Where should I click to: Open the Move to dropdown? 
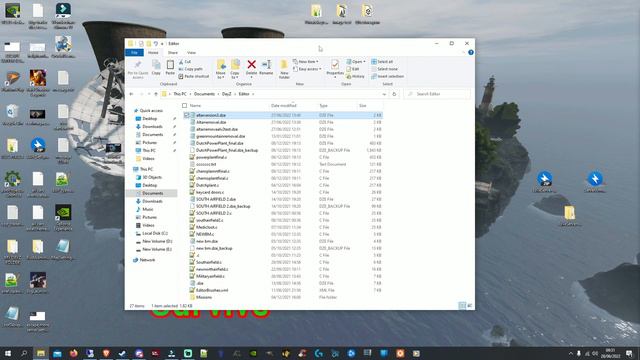221,69
